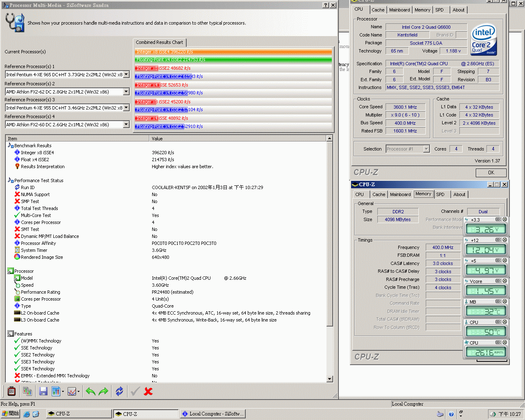Click the copy charts toolbar icon

pyautogui.click(x=27, y=391)
